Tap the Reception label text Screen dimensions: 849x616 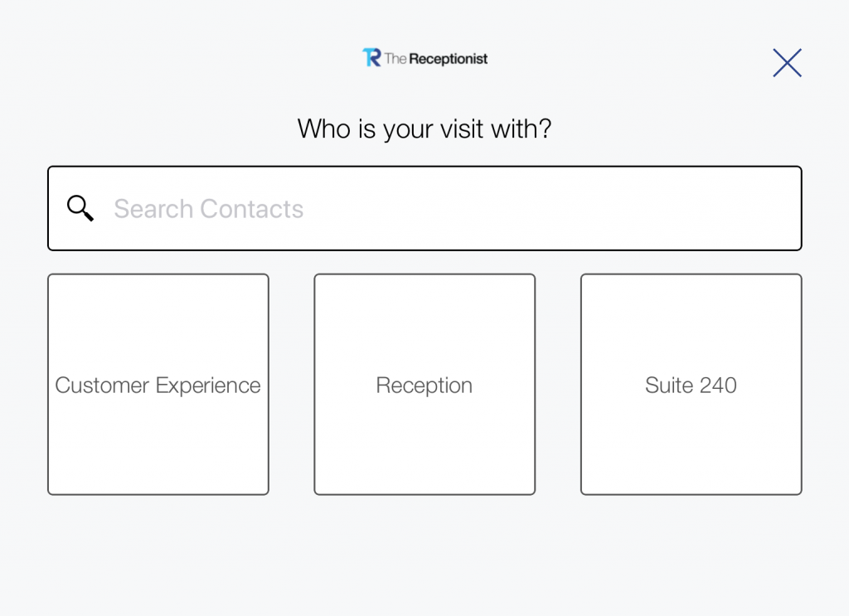[424, 386]
